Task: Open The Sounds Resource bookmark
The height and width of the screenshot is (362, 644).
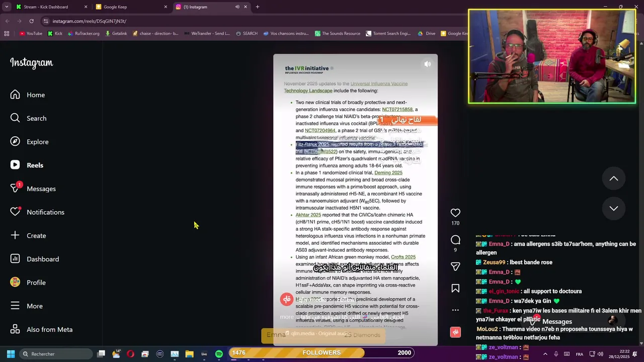Action: pyautogui.click(x=337, y=34)
